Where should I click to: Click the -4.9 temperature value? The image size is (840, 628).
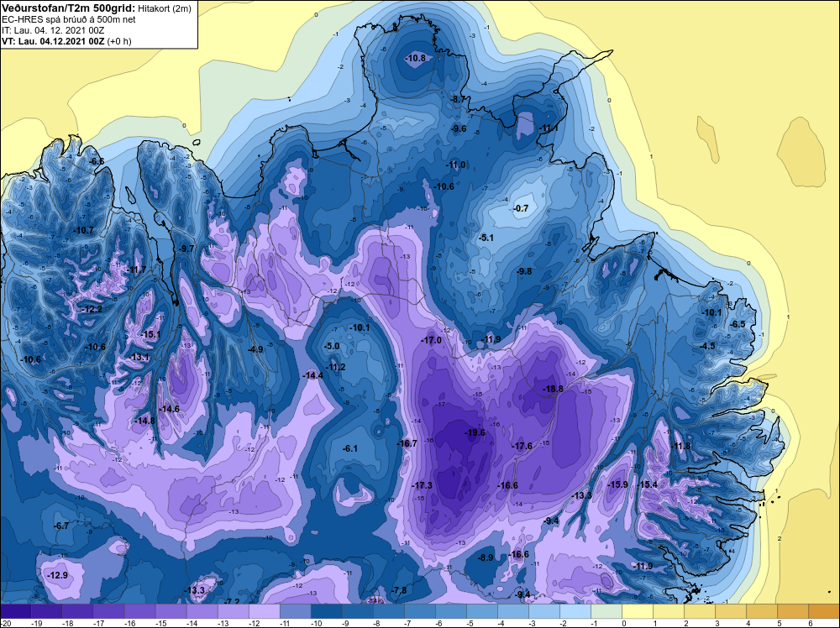[x=256, y=349]
